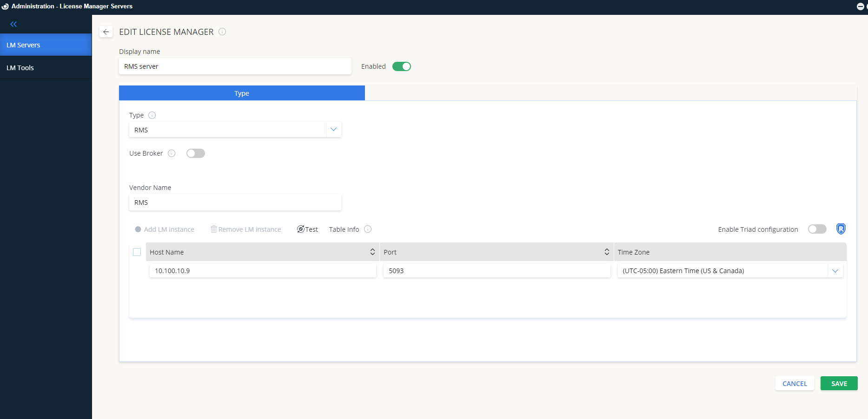Image resolution: width=868 pixels, height=419 pixels.
Task: Turn on the Use Broker toggle
Action: (196, 153)
